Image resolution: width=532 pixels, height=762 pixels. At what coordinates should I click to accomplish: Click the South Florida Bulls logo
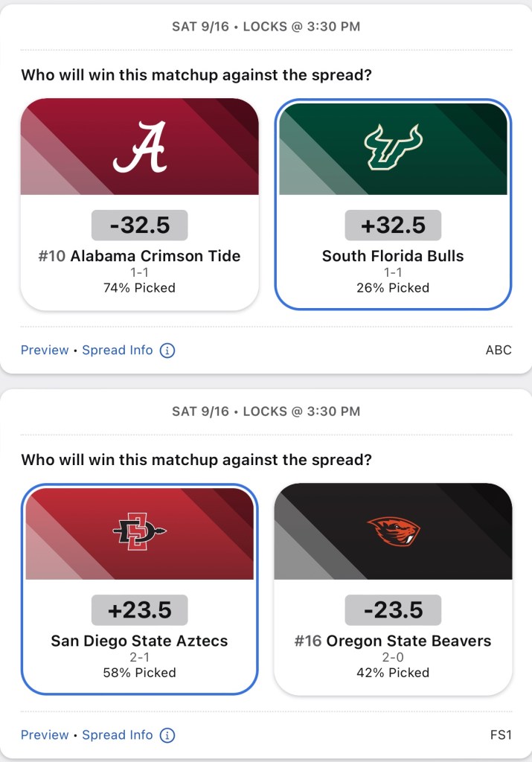[x=393, y=147]
